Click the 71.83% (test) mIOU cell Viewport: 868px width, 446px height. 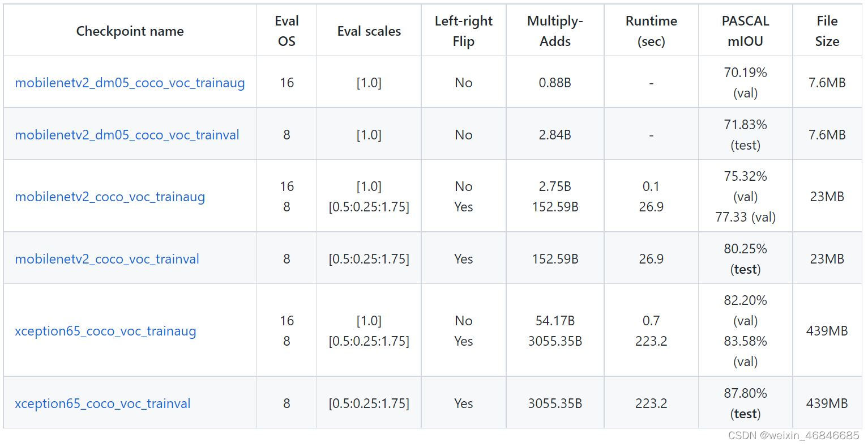[745, 135]
